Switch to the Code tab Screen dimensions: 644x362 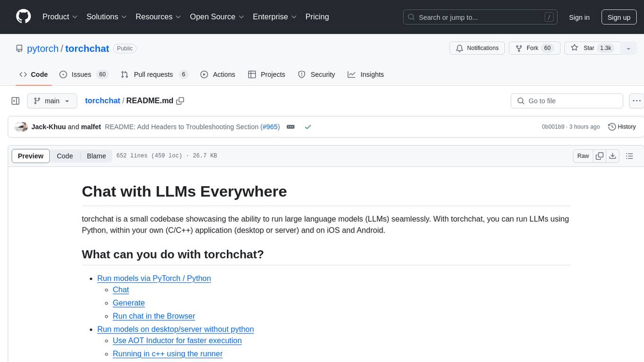coord(34,74)
